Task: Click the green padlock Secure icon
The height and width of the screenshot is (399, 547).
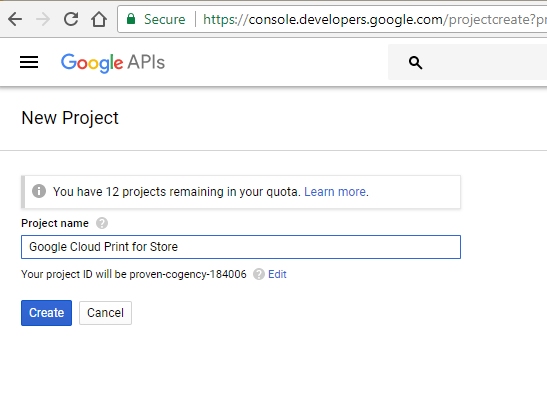Action: pos(131,19)
